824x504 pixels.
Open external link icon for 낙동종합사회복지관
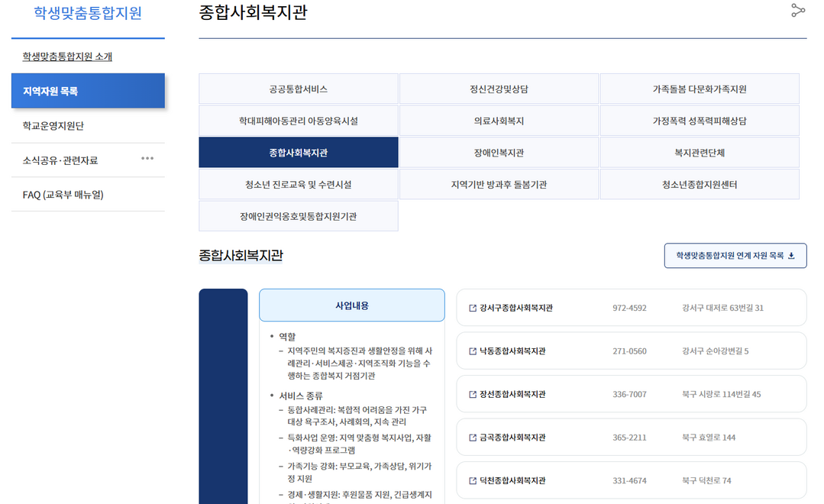coord(472,351)
